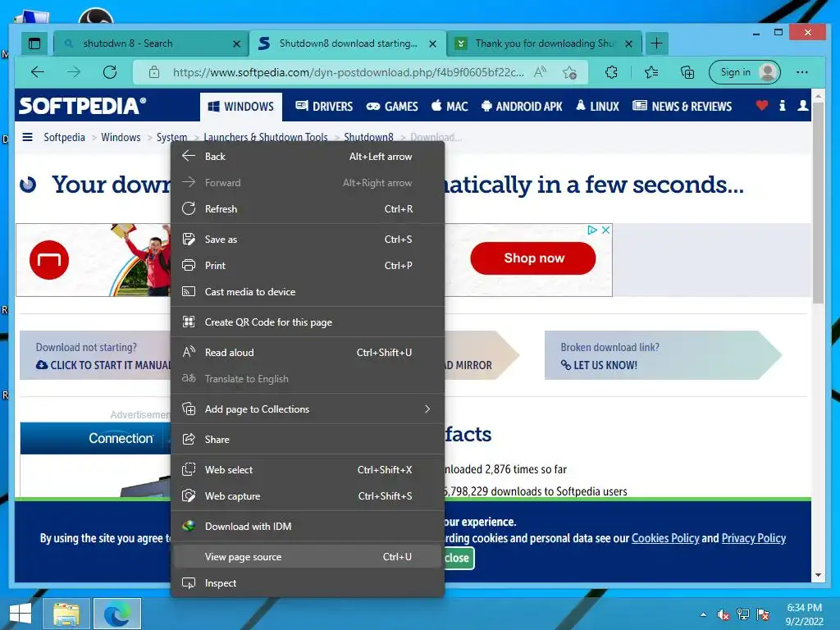Open DRIVERS category in Softpedia nav
The height and width of the screenshot is (630, 840).
point(324,106)
